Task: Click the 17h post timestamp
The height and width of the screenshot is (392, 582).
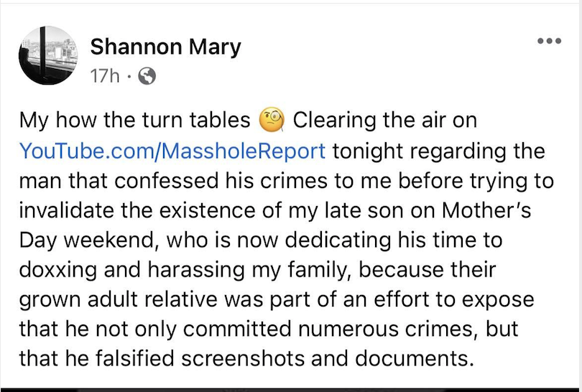Action: point(105,75)
